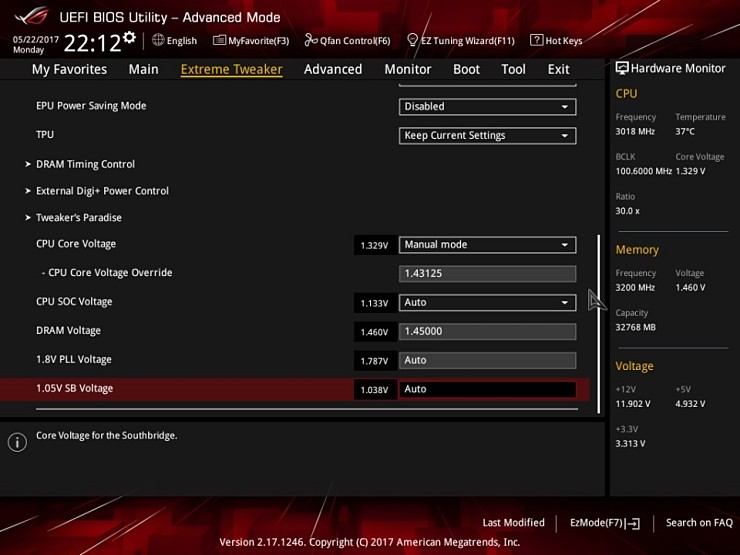The height and width of the screenshot is (555, 740).
Task: Edit 1.05V SB Voltage Auto field
Action: click(487, 389)
